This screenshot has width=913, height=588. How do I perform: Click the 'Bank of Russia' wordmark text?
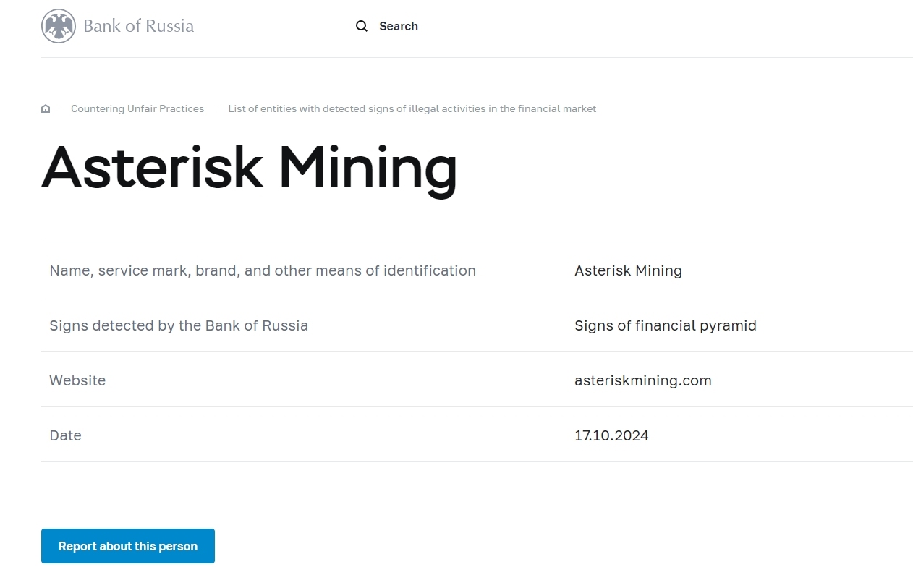(138, 27)
